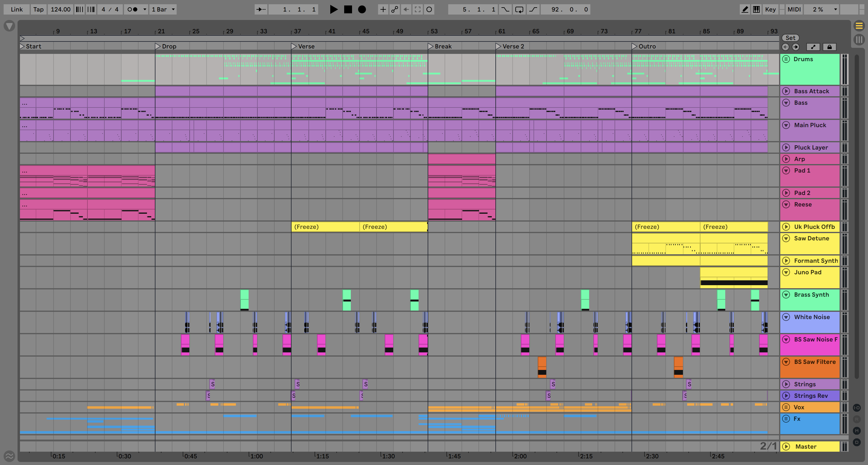Click the Next Locator arrow
This screenshot has width=868, height=465.
(795, 47)
